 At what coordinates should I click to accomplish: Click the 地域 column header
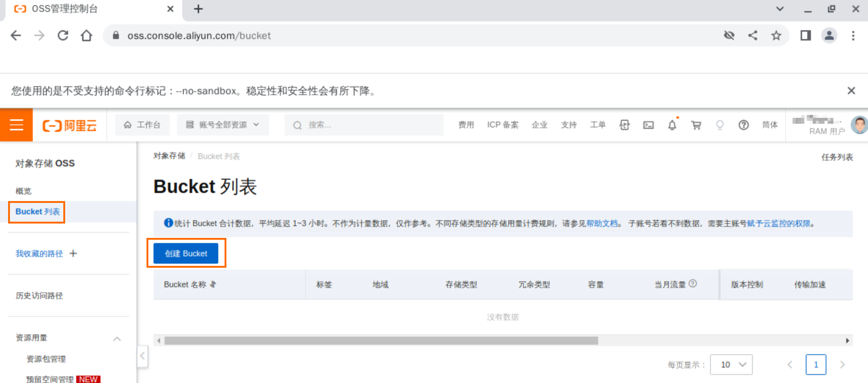(380, 284)
